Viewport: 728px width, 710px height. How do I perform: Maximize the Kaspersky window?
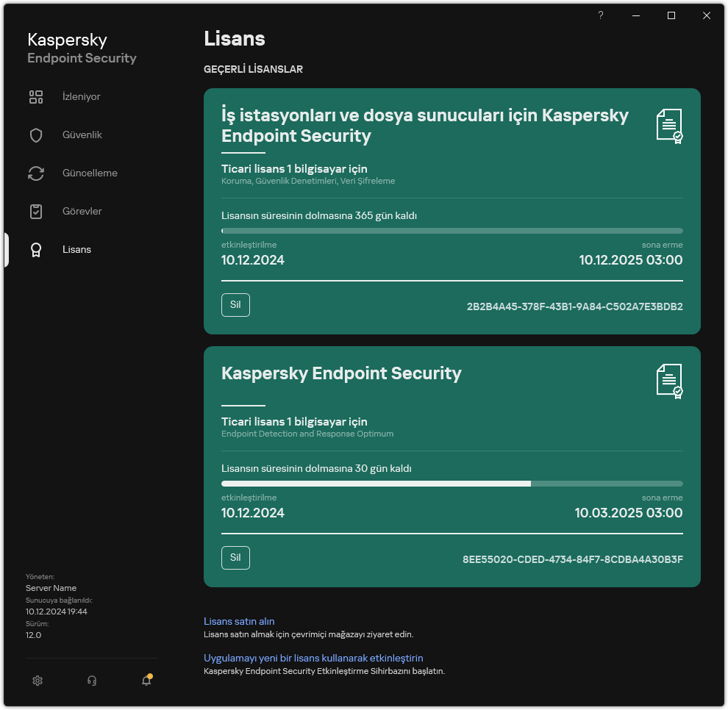(671, 15)
